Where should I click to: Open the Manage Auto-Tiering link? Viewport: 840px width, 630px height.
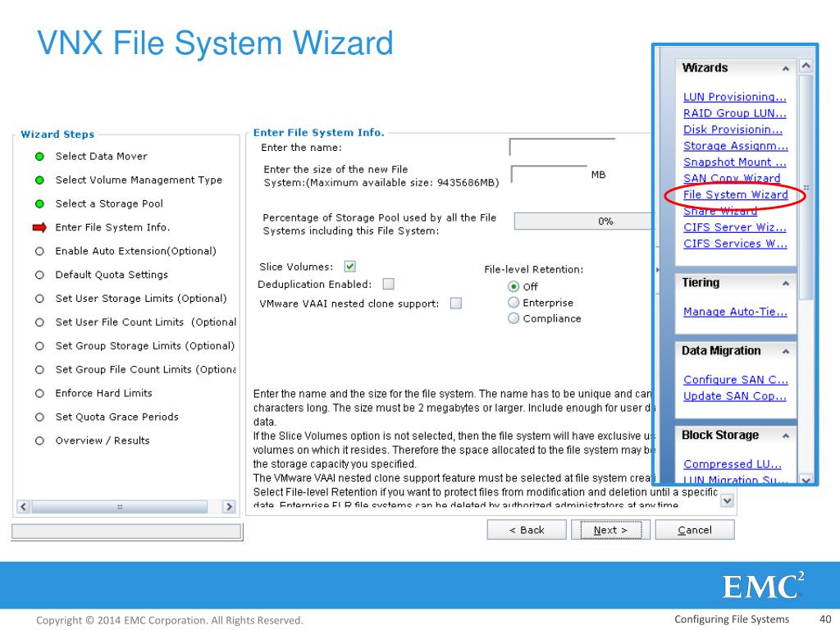[735, 312]
